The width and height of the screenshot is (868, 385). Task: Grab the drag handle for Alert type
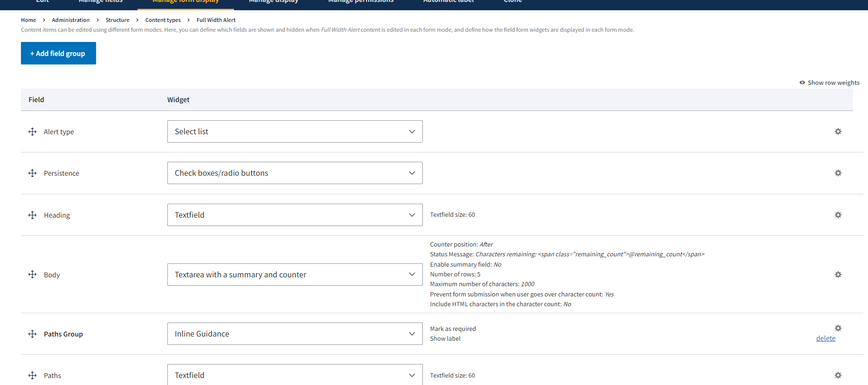32,131
